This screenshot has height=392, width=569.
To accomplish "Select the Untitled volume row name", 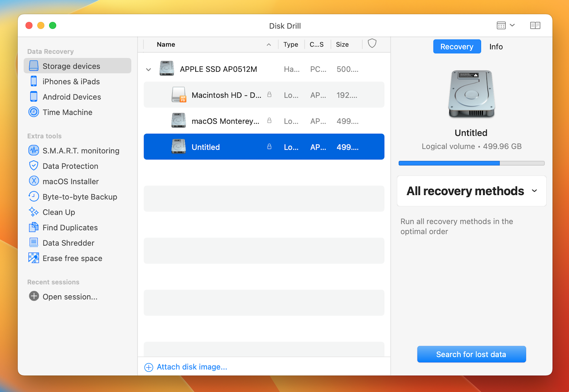I will click(206, 147).
